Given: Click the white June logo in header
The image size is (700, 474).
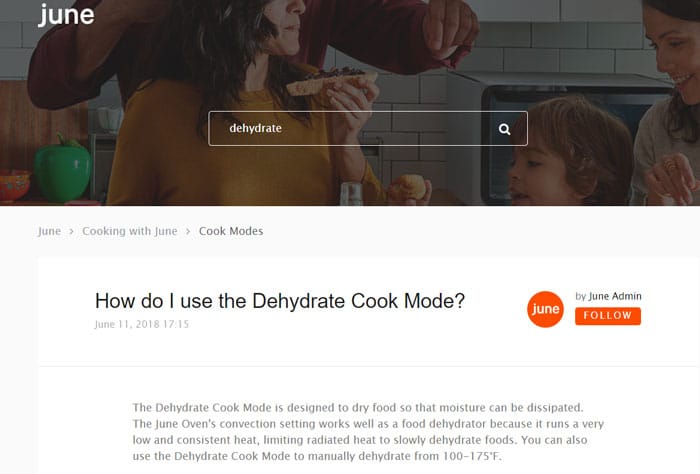Looking at the screenshot, I should [x=66, y=14].
